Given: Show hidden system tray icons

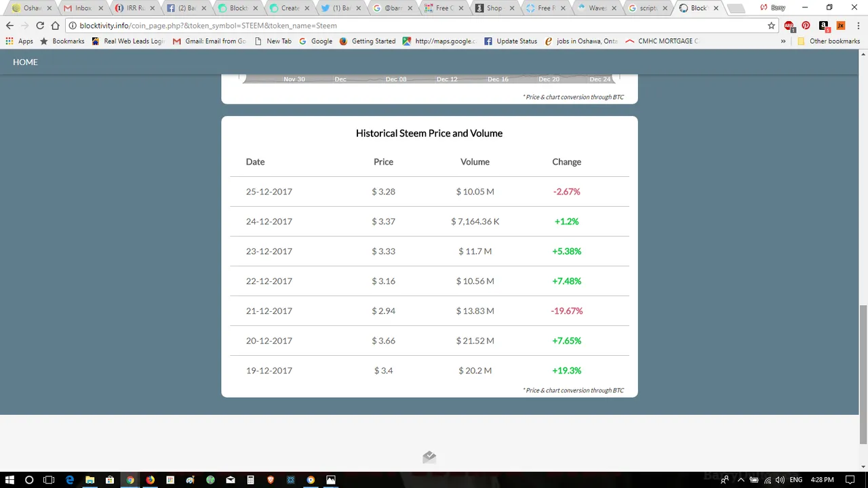Looking at the screenshot, I should 741,480.
